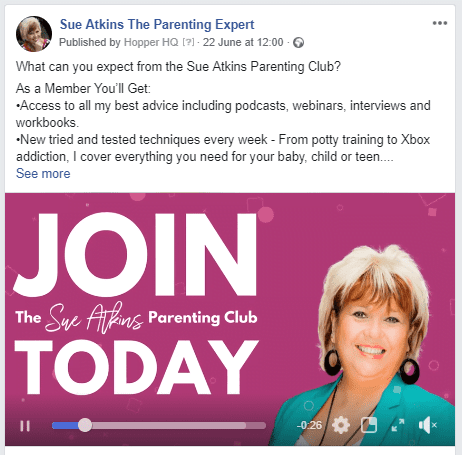This screenshot has height=455, width=462.
Task: Pause the video playback
Action: point(25,426)
